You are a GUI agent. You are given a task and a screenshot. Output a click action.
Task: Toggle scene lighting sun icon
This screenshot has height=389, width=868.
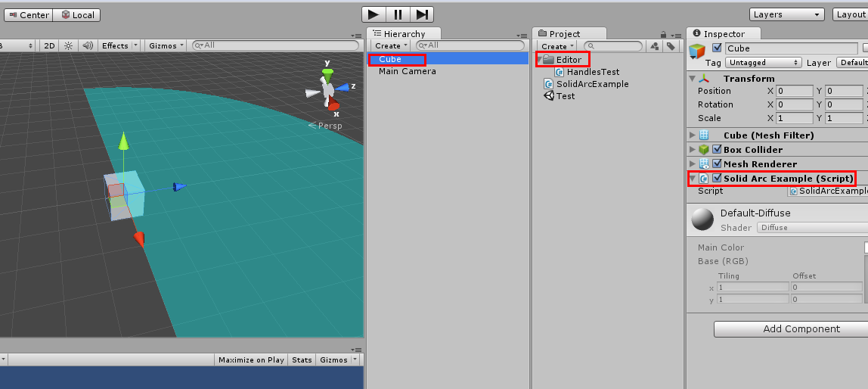(68, 45)
